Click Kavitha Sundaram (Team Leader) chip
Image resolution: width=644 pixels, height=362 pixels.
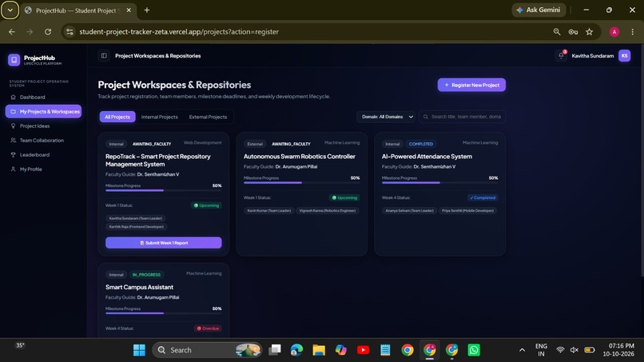point(136,219)
